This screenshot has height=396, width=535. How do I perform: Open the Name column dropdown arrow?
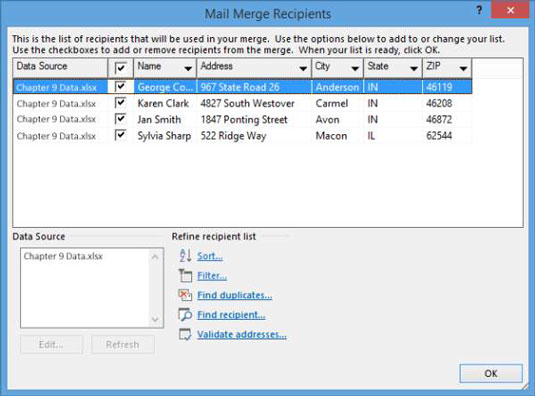pos(188,69)
